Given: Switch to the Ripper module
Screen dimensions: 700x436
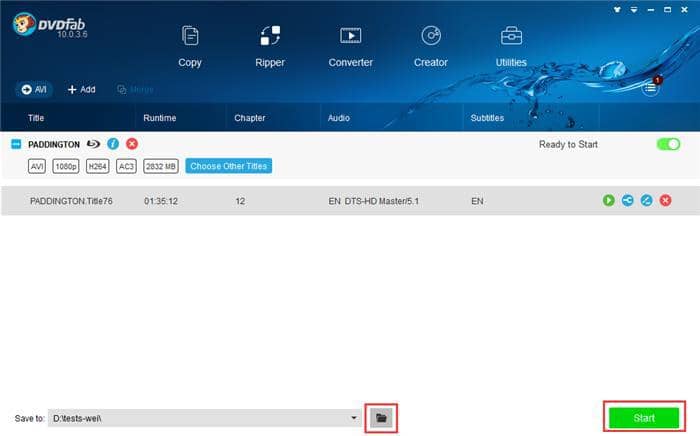Looking at the screenshot, I should coord(270,46).
